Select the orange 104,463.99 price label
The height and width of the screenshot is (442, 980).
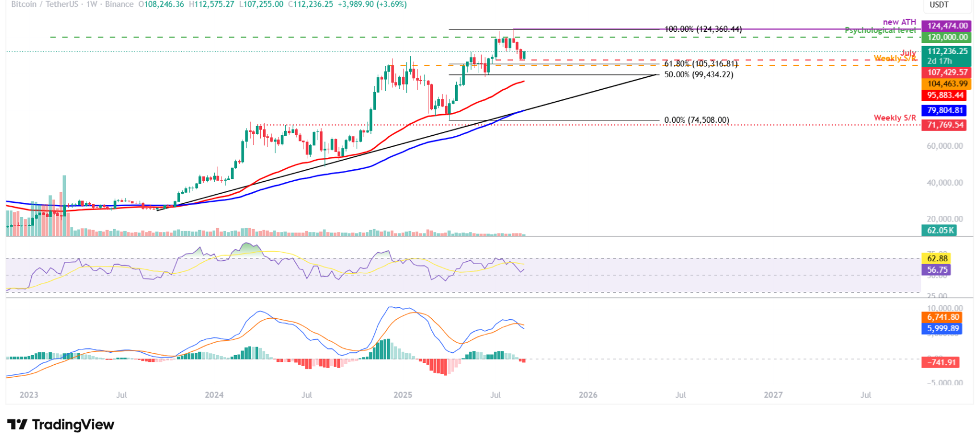946,84
